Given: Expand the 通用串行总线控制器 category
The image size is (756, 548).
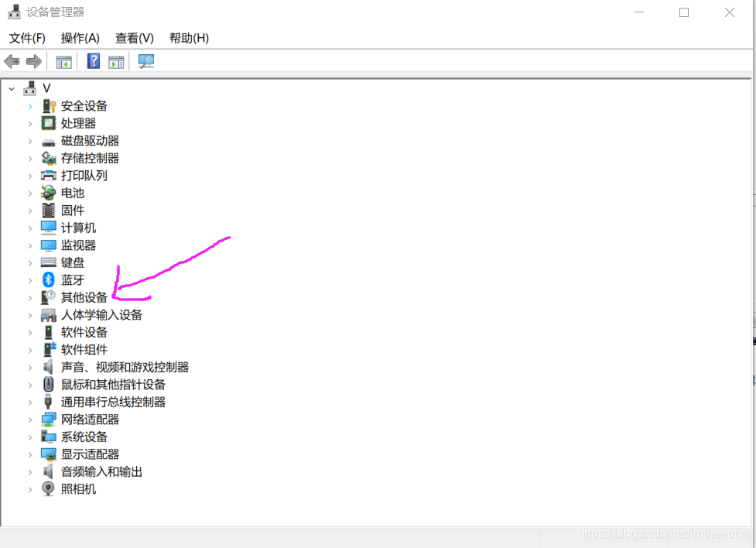Looking at the screenshot, I should click(30, 402).
